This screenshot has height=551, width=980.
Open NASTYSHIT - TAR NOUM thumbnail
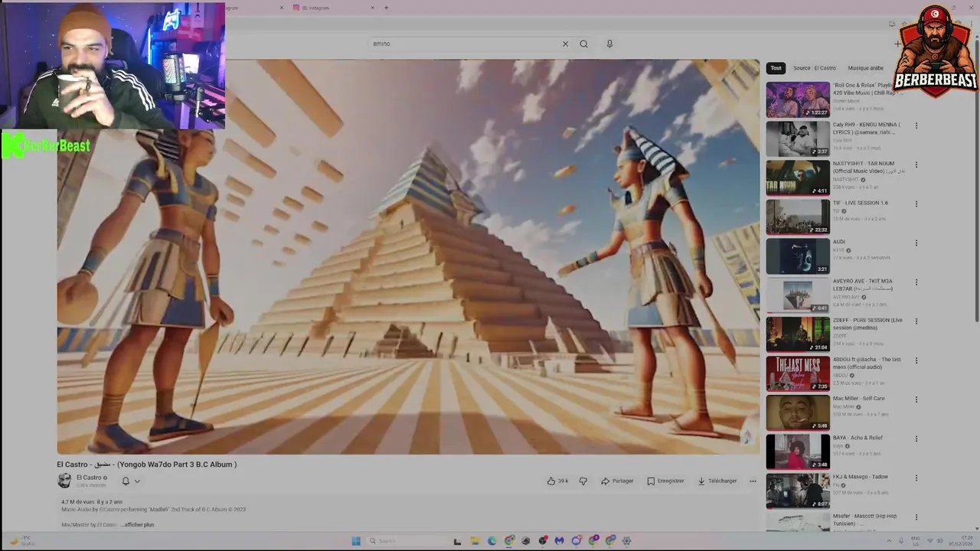(x=798, y=178)
